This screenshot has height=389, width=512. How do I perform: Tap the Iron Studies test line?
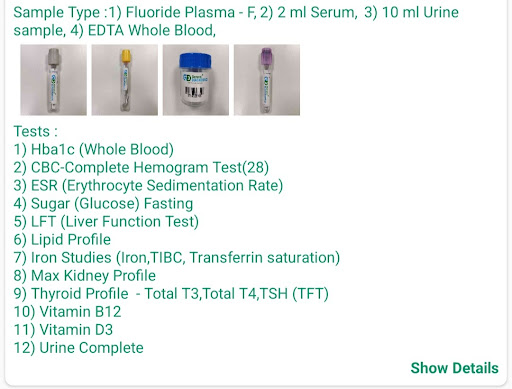[x=177, y=257]
